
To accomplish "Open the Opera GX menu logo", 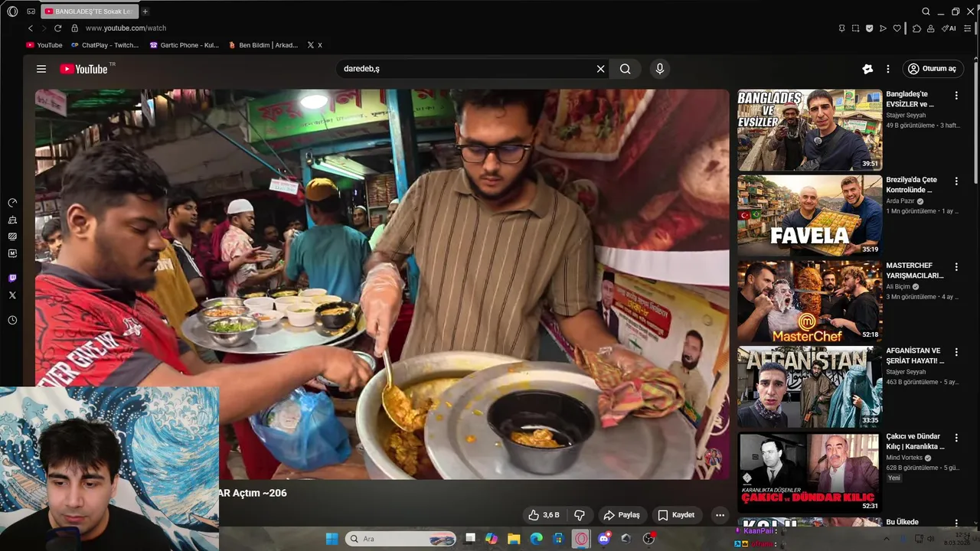I will tap(12, 11).
